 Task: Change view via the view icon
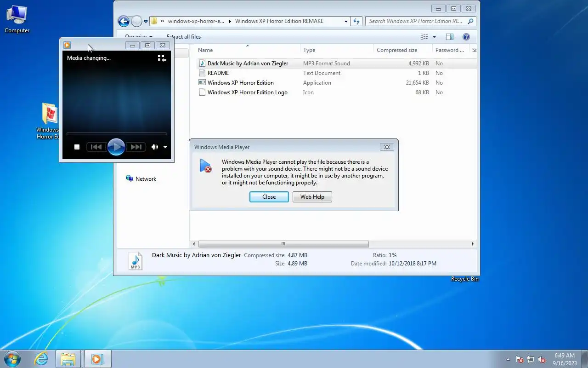(424, 37)
